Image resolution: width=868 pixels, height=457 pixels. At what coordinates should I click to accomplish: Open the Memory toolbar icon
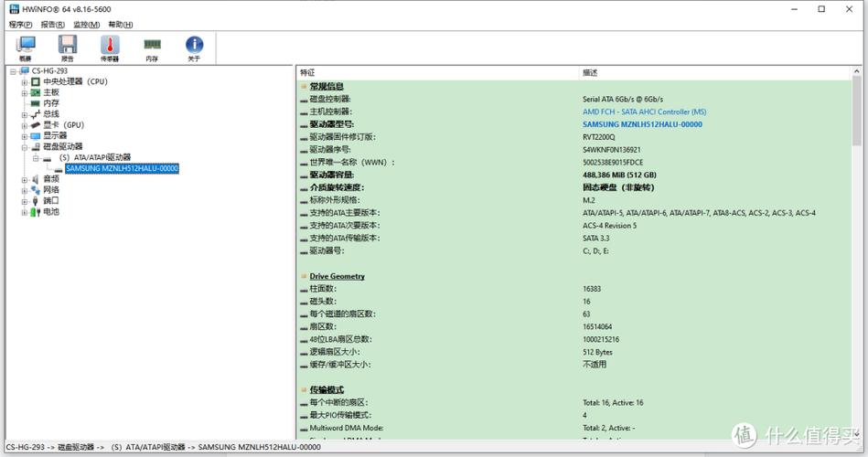(152, 48)
